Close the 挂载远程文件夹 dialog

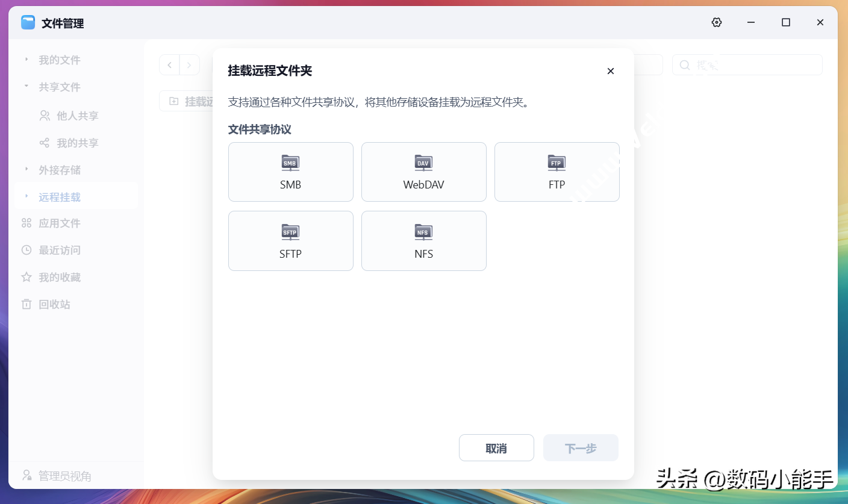pyautogui.click(x=611, y=71)
